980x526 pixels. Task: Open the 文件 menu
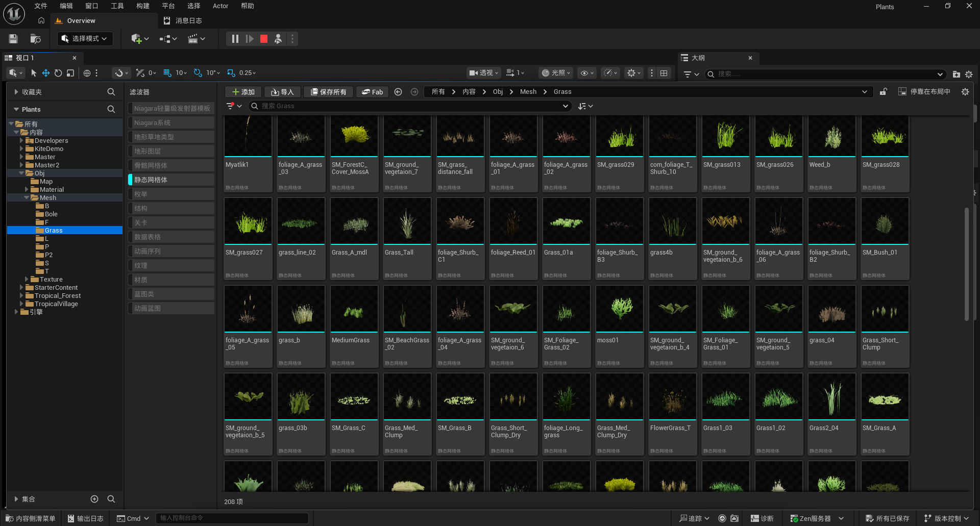(41, 6)
